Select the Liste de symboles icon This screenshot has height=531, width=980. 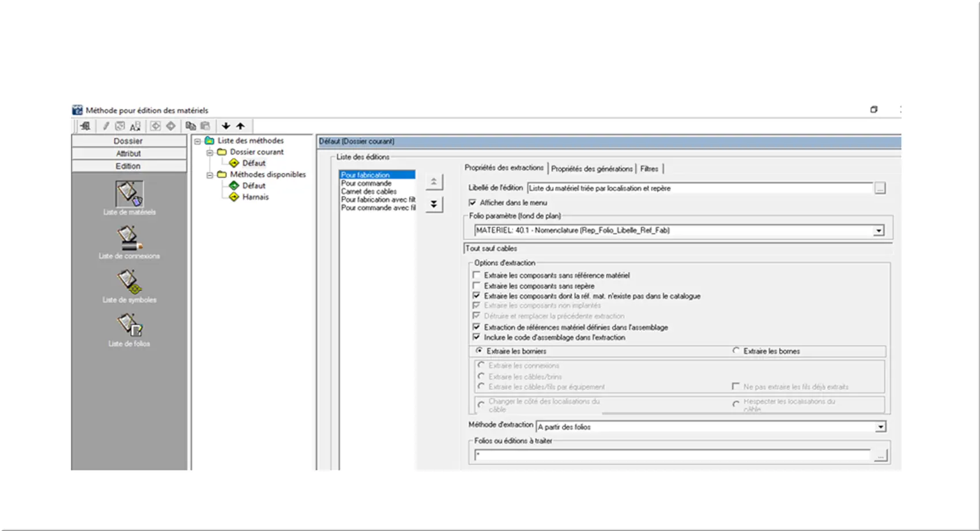coord(129,281)
